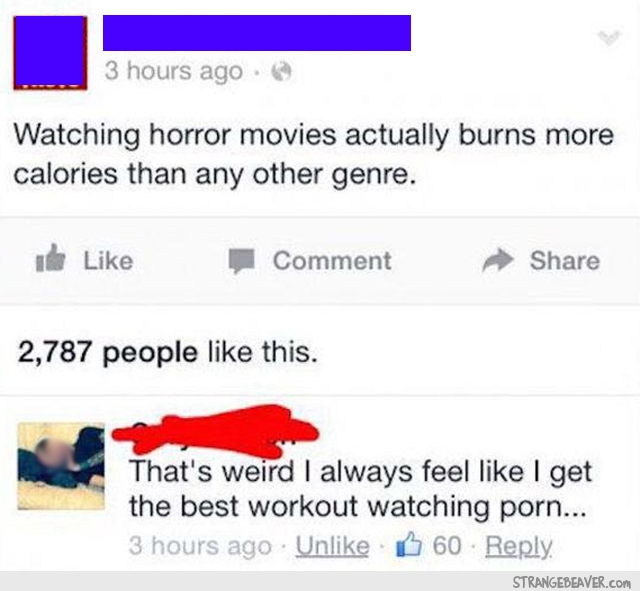Click the post author's name bar
This screenshot has width=640, height=591.
257,33
